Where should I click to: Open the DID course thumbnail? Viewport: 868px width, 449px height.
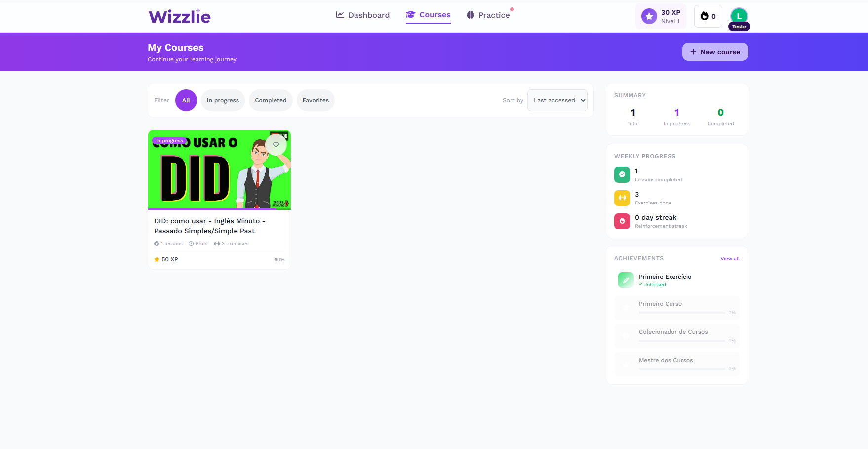pyautogui.click(x=219, y=169)
